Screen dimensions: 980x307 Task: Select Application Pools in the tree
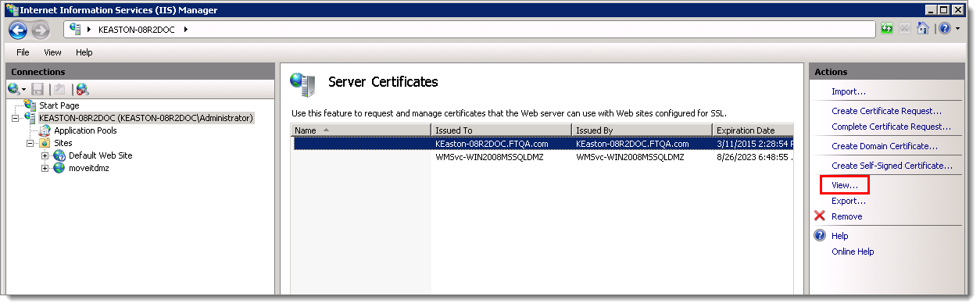pos(85,130)
